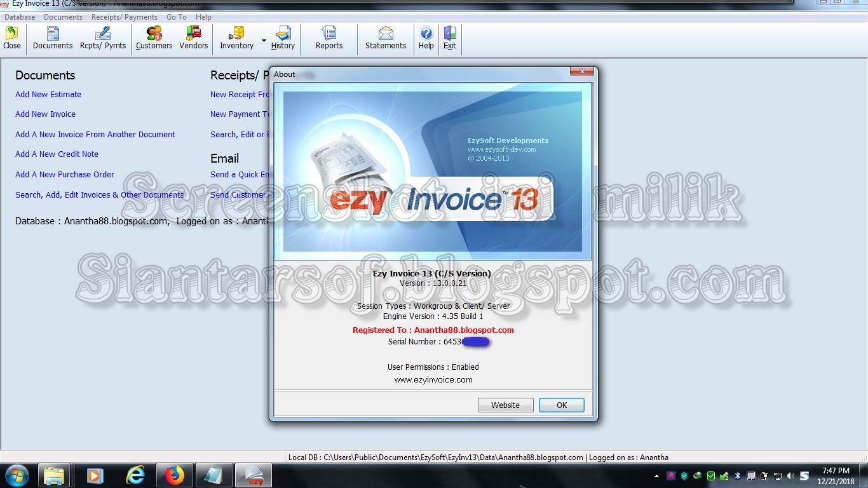The image size is (868, 488).
Task: Open Windows Media Player from taskbar
Action: click(x=95, y=475)
